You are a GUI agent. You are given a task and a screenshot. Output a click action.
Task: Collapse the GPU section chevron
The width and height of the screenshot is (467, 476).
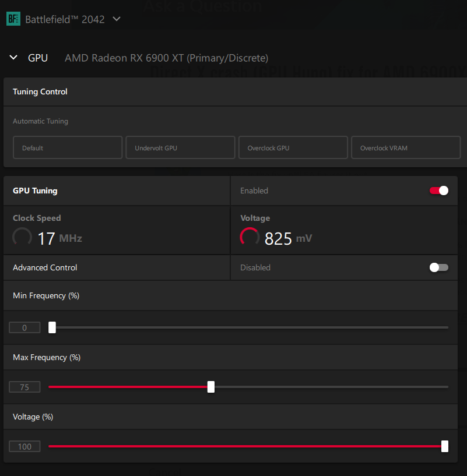13,57
